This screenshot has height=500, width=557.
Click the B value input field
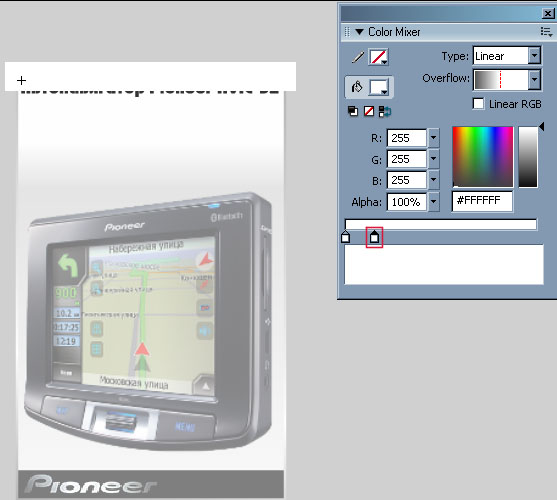(x=406, y=180)
